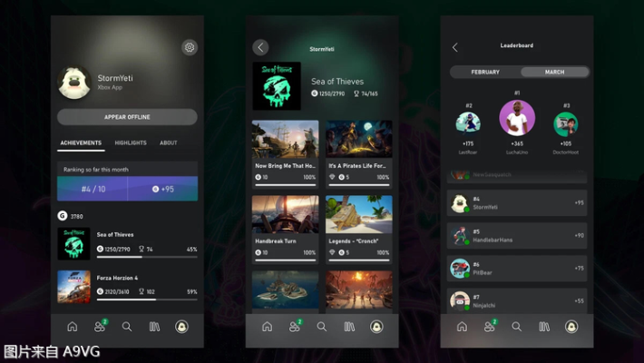This screenshot has width=644, height=363.
Task: Tap profile avatar icon in Leaderboard screen navbar
Action: coord(571,327)
